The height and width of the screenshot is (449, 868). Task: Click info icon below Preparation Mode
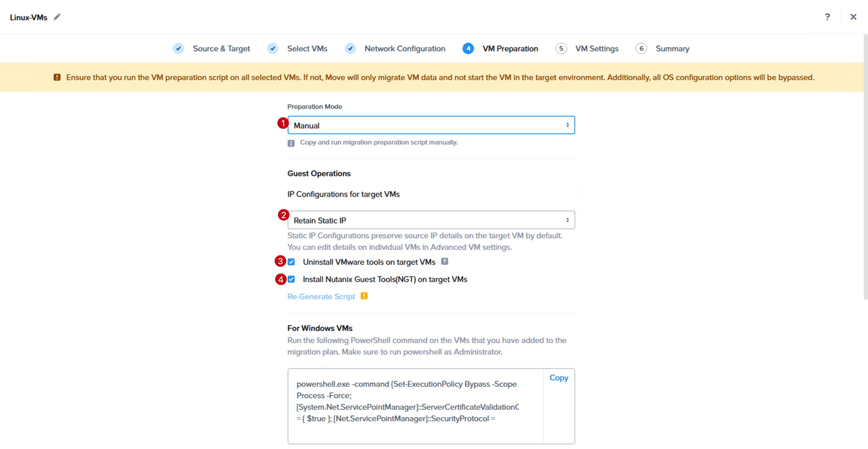(x=291, y=143)
